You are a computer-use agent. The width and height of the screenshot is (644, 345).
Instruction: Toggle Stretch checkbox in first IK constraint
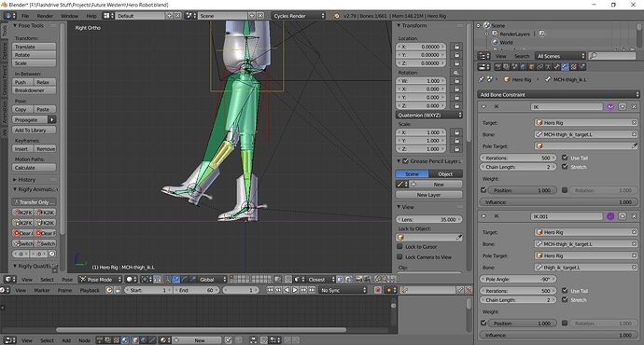point(566,167)
